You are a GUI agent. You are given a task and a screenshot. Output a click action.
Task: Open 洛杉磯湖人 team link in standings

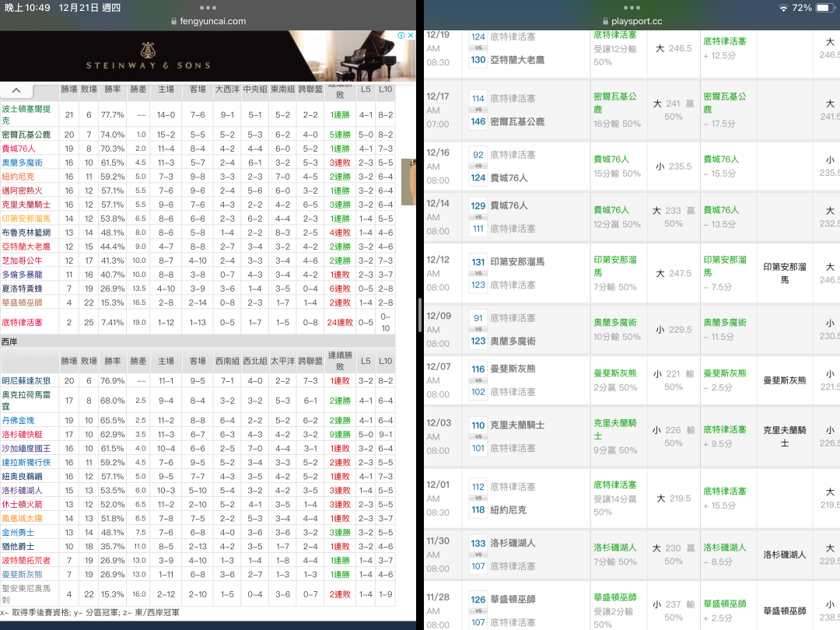click(x=22, y=490)
